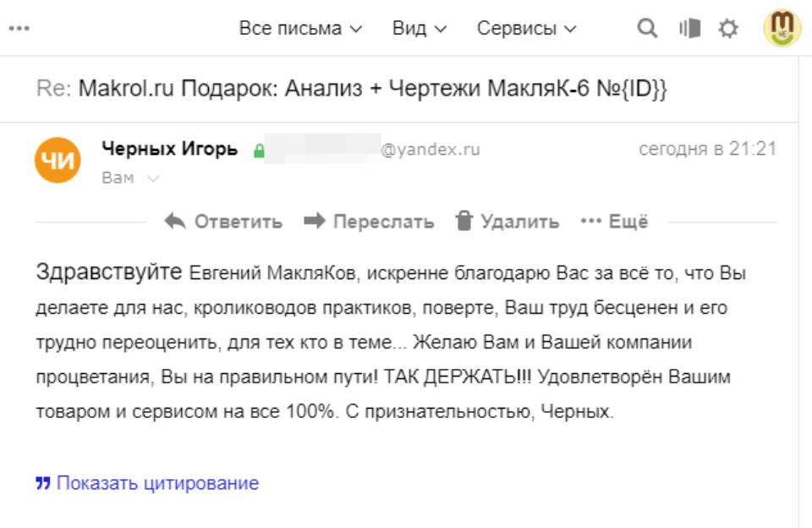The width and height of the screenshot is (812, 528).
Task: Open the Ещё more actions menu
Action: (614, 222)
